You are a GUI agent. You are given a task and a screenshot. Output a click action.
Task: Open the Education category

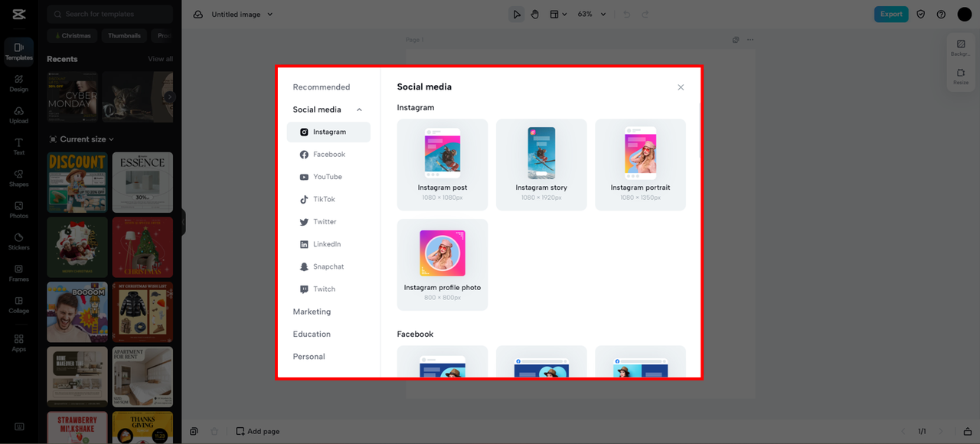pyautogui.click(x=312, y=335)
